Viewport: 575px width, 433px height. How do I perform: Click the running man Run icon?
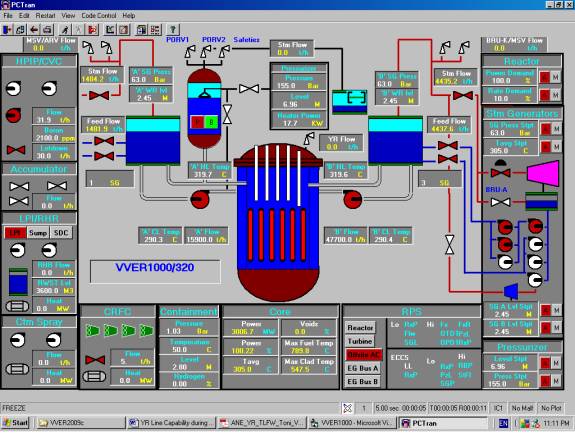click(x=65, y=29)
